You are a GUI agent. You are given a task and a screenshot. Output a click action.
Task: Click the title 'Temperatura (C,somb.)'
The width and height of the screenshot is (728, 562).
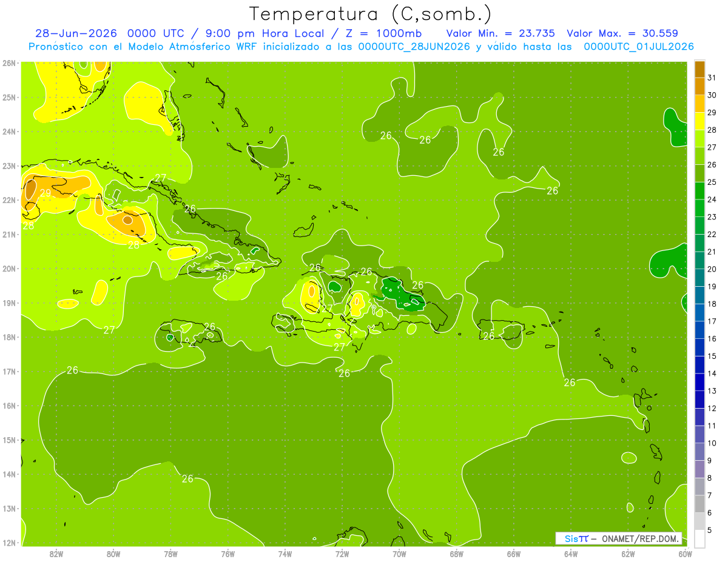tap(371, 14)
